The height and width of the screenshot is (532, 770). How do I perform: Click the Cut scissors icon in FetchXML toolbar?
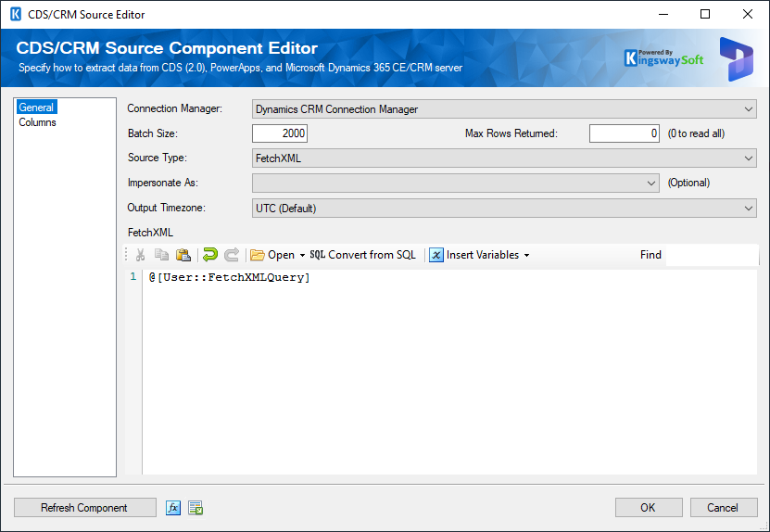coord(141,255)
